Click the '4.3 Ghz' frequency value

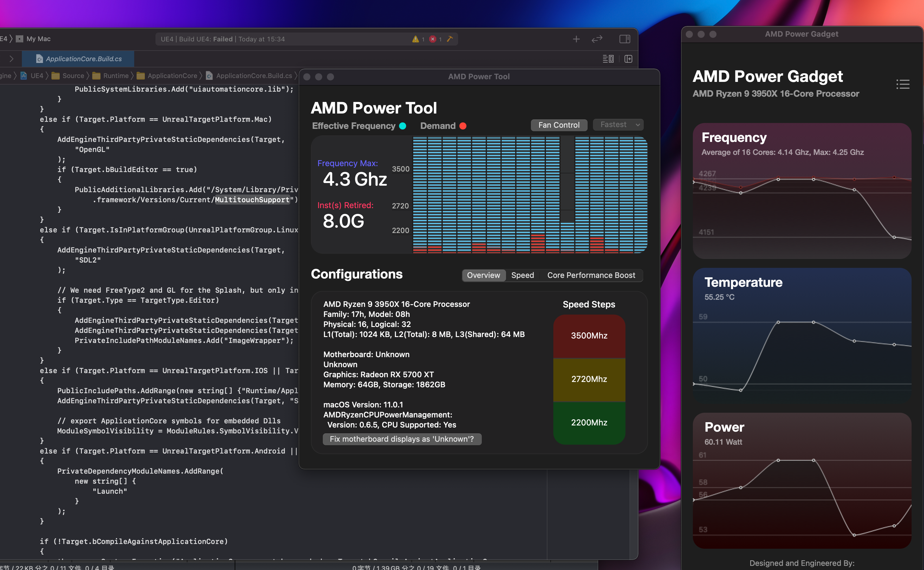tap(355, 179)
